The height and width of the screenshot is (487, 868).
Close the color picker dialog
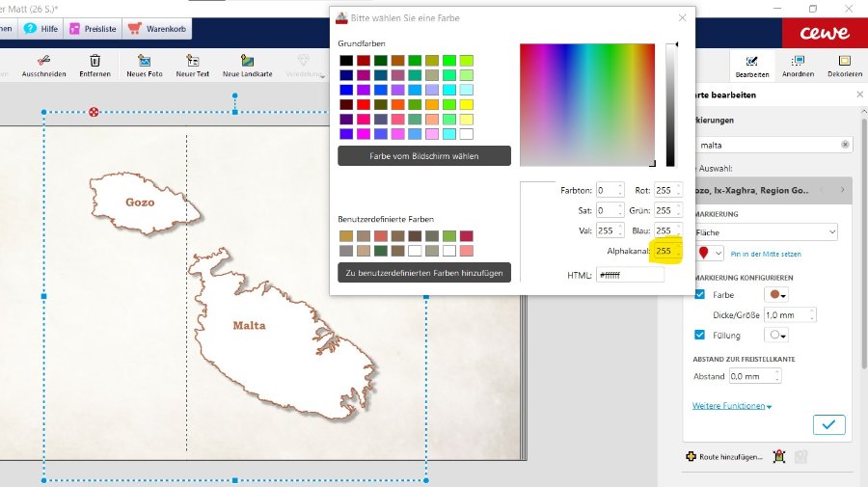(682, 17)
